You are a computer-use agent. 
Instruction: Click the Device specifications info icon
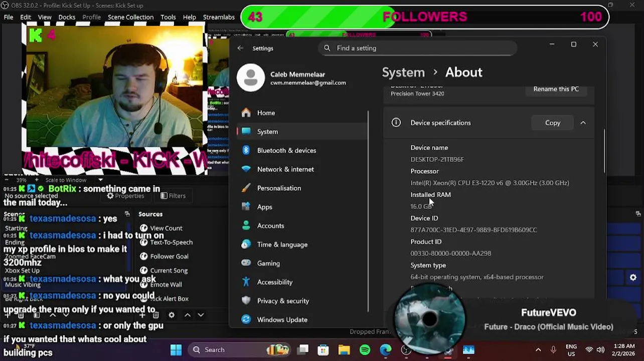tap(396, 122)
